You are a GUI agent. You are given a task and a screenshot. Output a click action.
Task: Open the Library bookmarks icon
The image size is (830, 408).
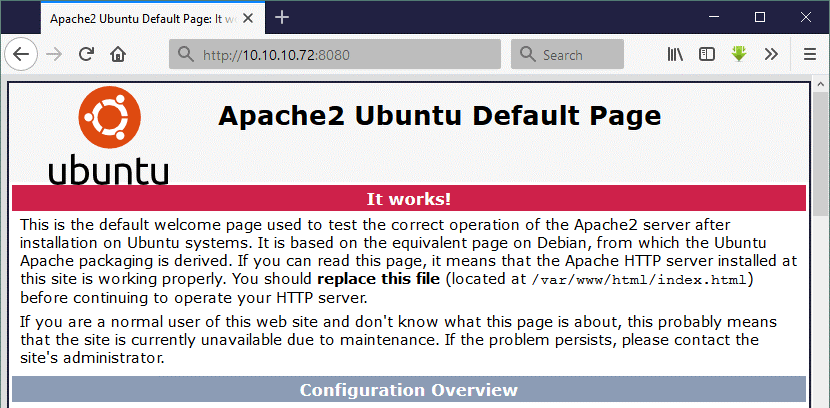click(675, 54)
